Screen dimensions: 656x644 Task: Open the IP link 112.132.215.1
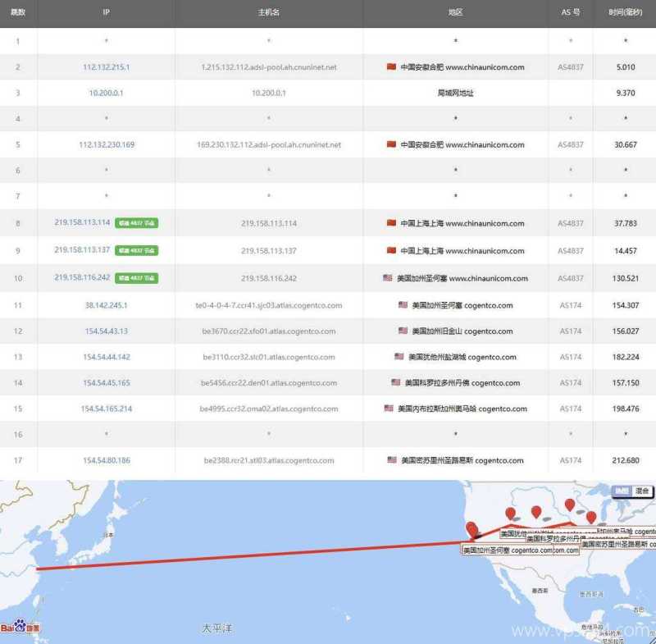pyautogui.click(x=106, y=67)
